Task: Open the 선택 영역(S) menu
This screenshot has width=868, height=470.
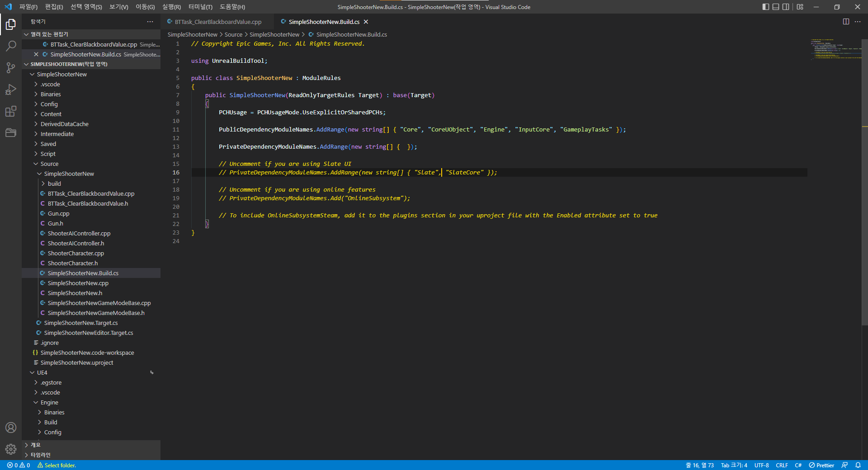Action: (86, 7)
